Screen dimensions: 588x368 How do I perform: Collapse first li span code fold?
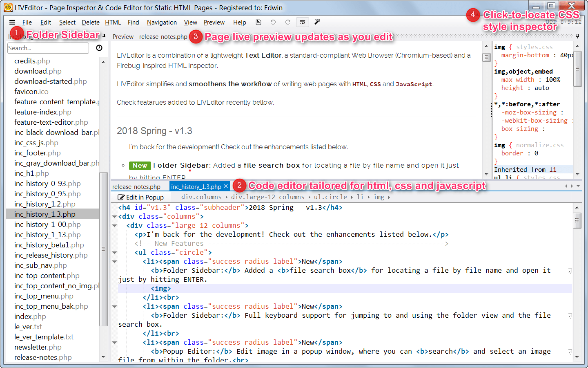click(x=115, y=262)
